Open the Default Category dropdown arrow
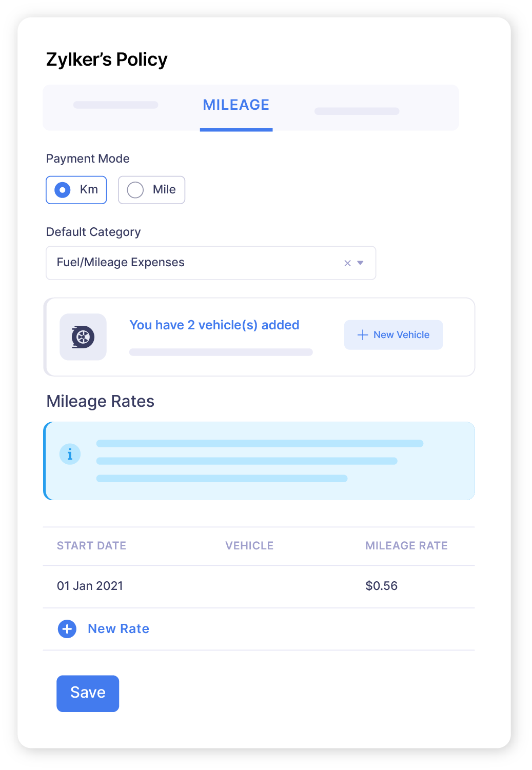 coord(361,262)
